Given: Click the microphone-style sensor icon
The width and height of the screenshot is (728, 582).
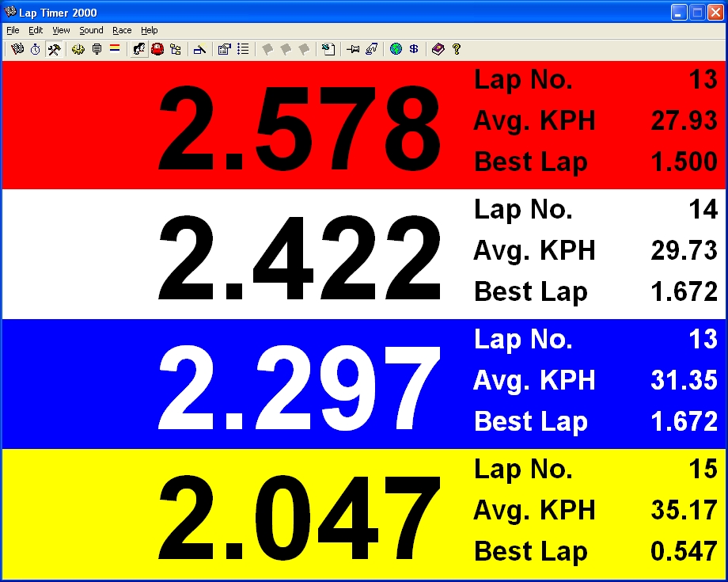Looking at the screenshot, I should pyautogui.click(x=97, y=49).
